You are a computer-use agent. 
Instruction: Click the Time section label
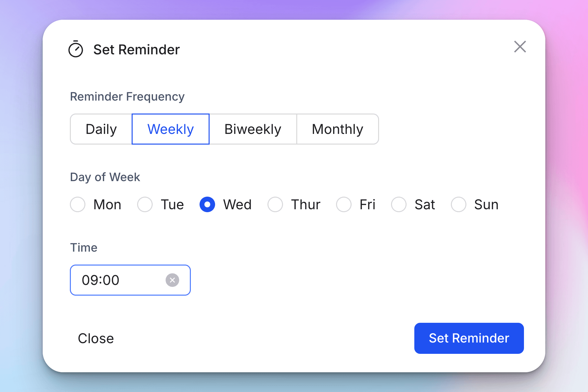[84, 247]
